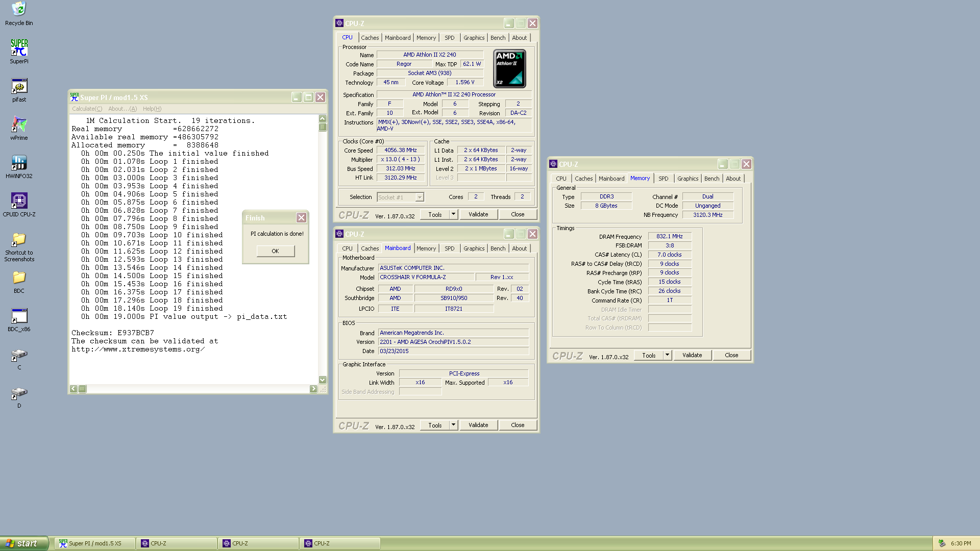
Task: Open About tab in Memory window
Action: pyautogui.click(x=733, y=179)
